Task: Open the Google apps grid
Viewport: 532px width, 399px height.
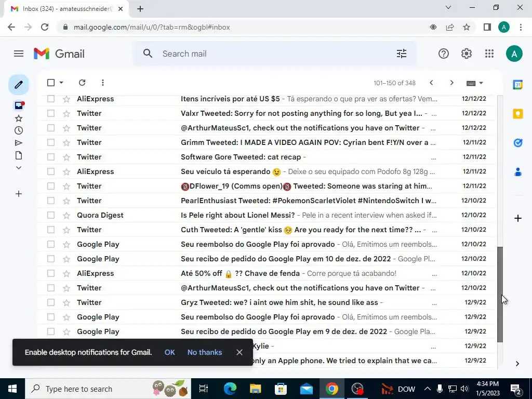Action: pos(489,54)
